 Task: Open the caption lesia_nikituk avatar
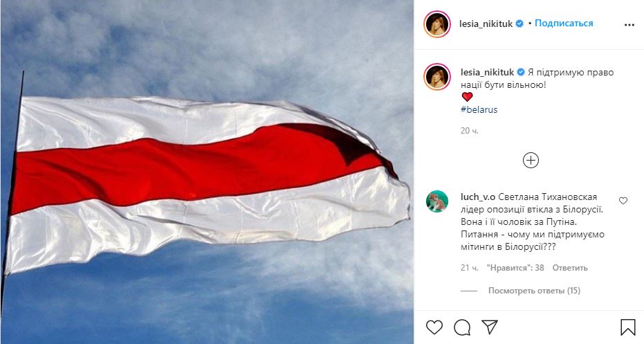point(437,76)
